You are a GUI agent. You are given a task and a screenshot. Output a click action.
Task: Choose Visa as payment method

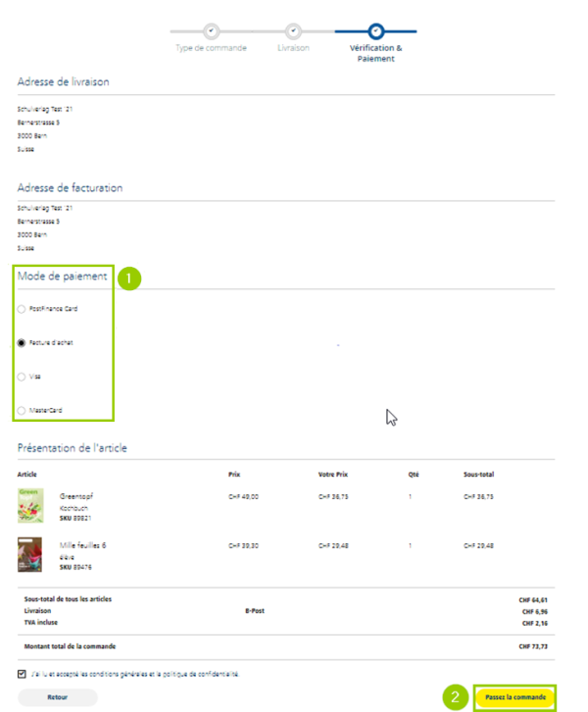[22, 377]
